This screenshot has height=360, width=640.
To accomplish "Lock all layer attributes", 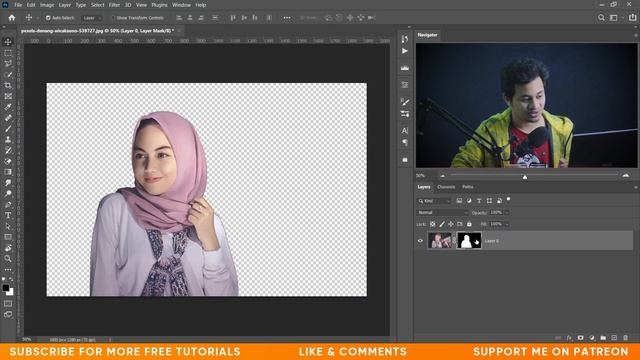I will point(469,224).
